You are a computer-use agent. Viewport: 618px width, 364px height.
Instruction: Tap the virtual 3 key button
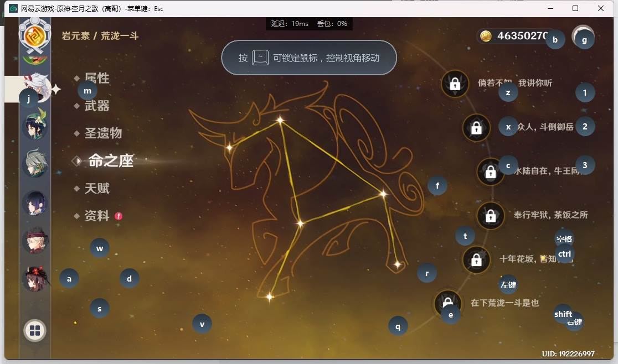585,165
